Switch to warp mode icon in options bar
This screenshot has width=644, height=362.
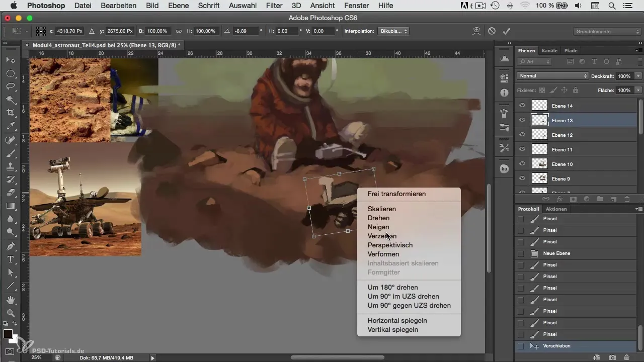(x=476, y=31)
